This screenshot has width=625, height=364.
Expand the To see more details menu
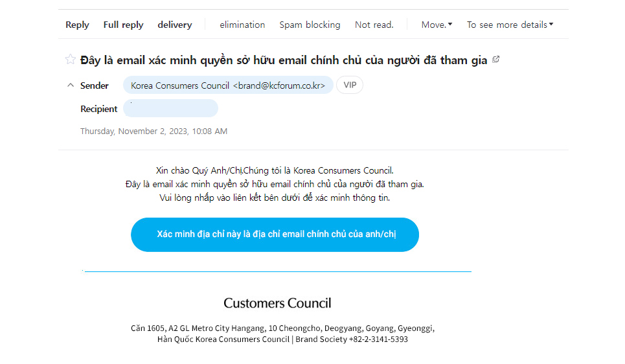tap(510, 25)
